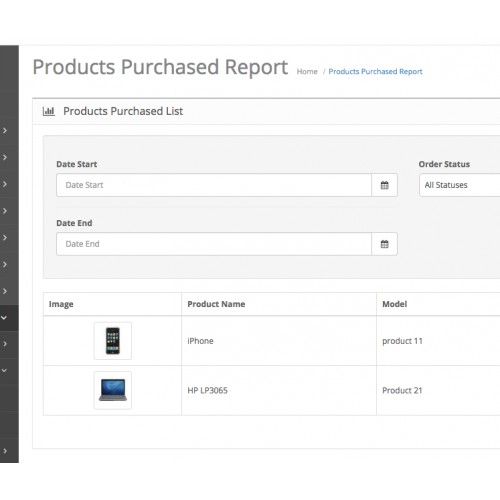Focus the Date Start text field

pyautogui.click(x=214, y=185)
